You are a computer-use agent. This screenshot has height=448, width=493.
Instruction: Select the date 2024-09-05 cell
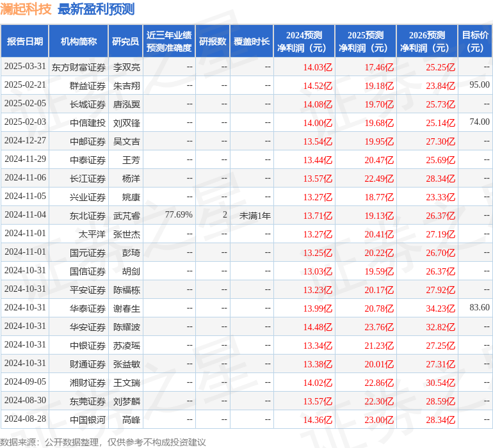click(25, 381)
